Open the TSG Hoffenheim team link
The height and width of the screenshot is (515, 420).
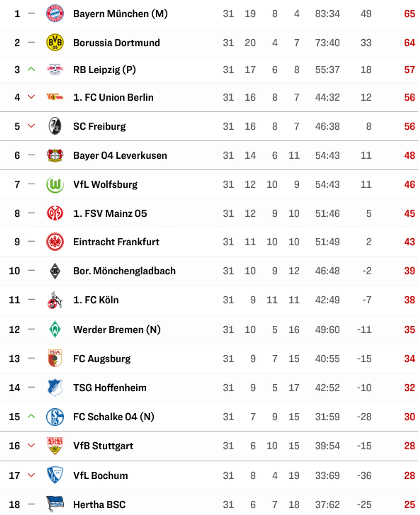tap(110, 388)
